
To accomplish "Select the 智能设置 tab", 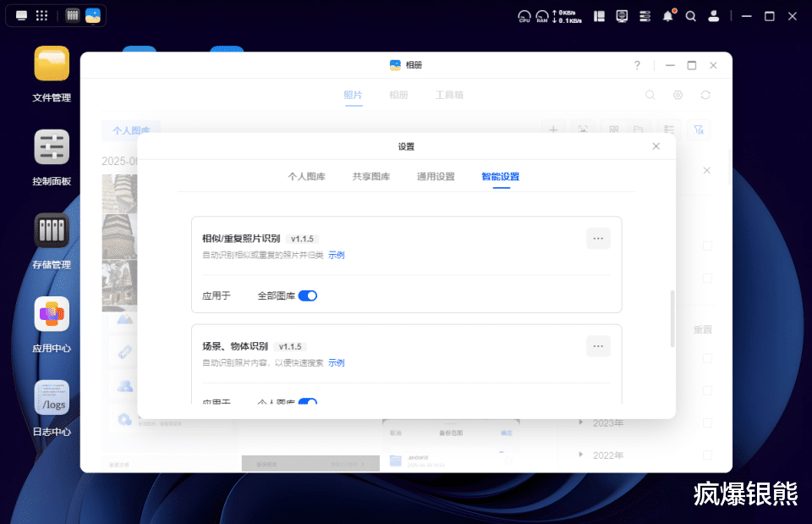I will [500, 177].
